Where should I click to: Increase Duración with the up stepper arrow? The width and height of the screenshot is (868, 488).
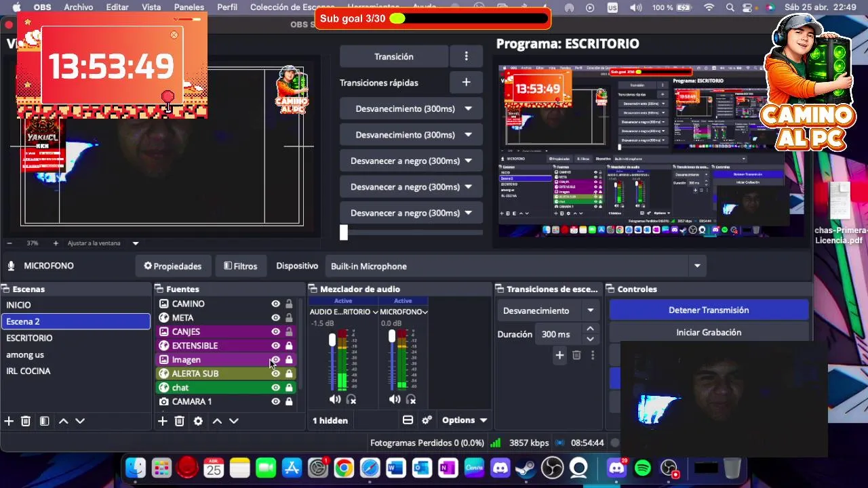590,329
